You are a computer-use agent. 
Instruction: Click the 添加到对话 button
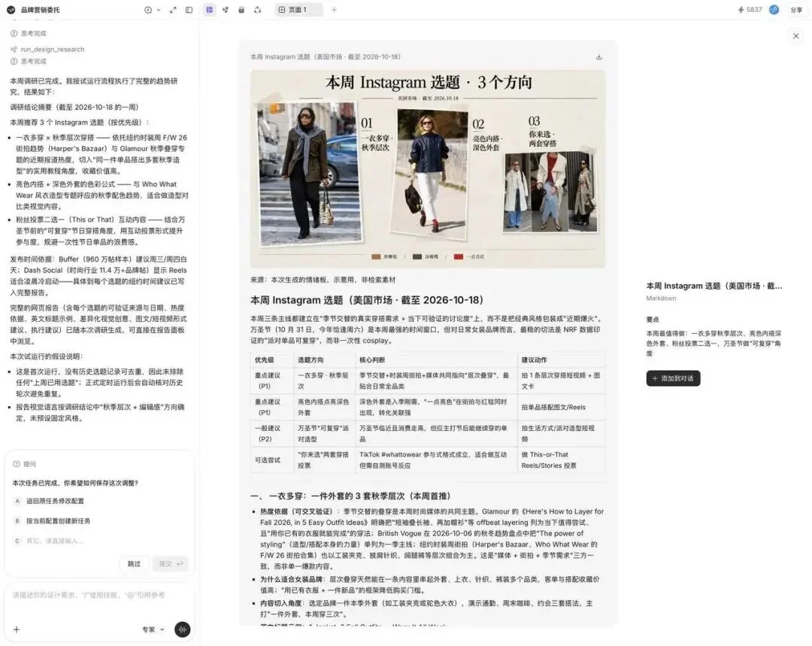pos(673,378)
